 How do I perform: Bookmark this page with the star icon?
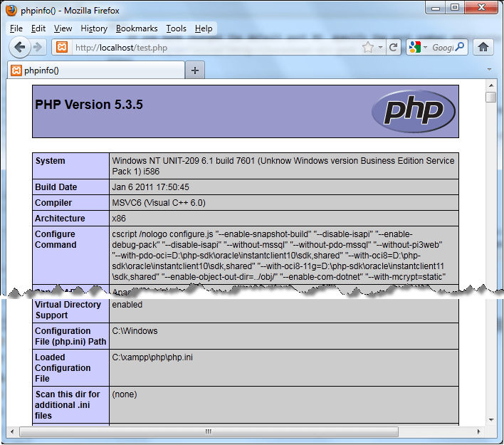click(368, 47)
